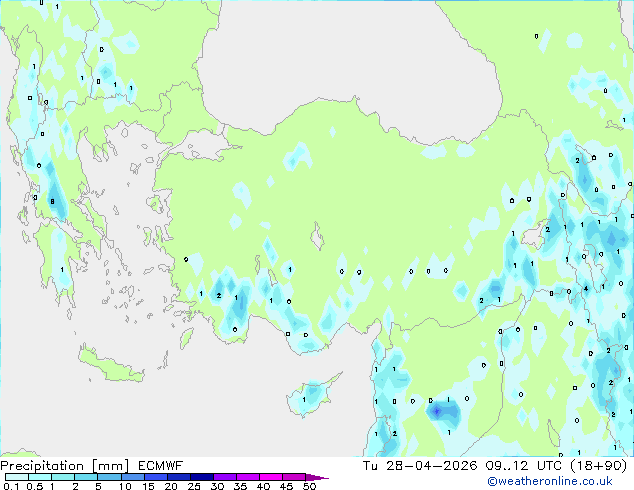Click the 40–45 mm magenta swatch
Screen dimensions: 634x490
[271, 477]
